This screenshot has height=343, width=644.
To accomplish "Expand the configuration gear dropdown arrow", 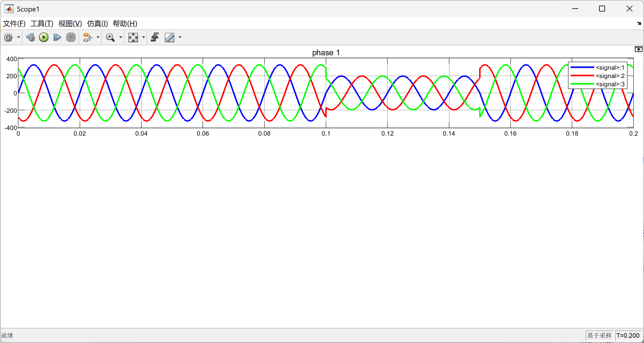I will click(x=19, y=38).
